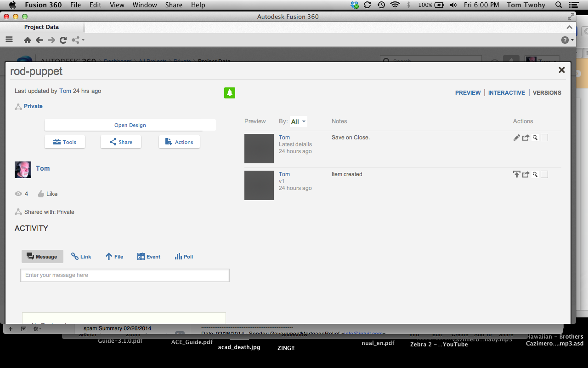Viewport: 588px width, 368px height.
Task: Click the Dropbox menu bar icon
Action: (355, 5)
